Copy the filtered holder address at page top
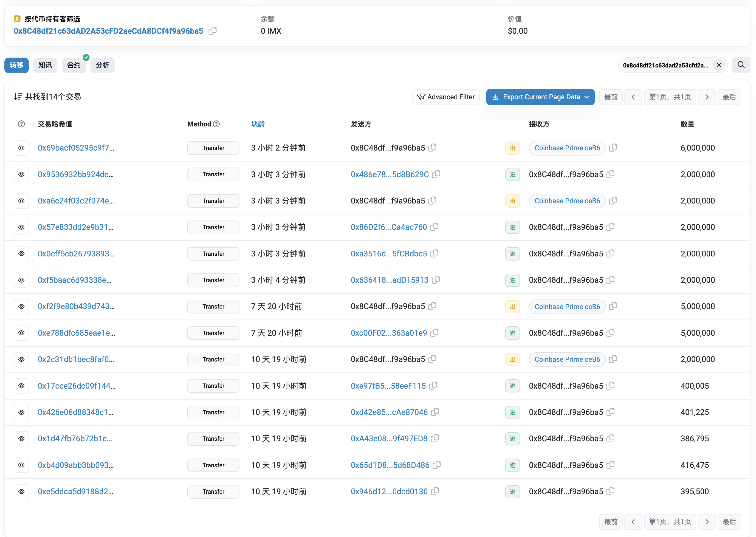The width and height of the screenshot is (756, 537). tap(213, 31)
